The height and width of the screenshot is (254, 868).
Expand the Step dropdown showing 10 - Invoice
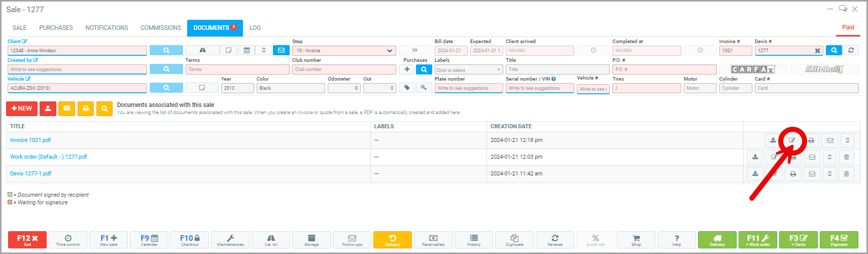pos(344,51)
